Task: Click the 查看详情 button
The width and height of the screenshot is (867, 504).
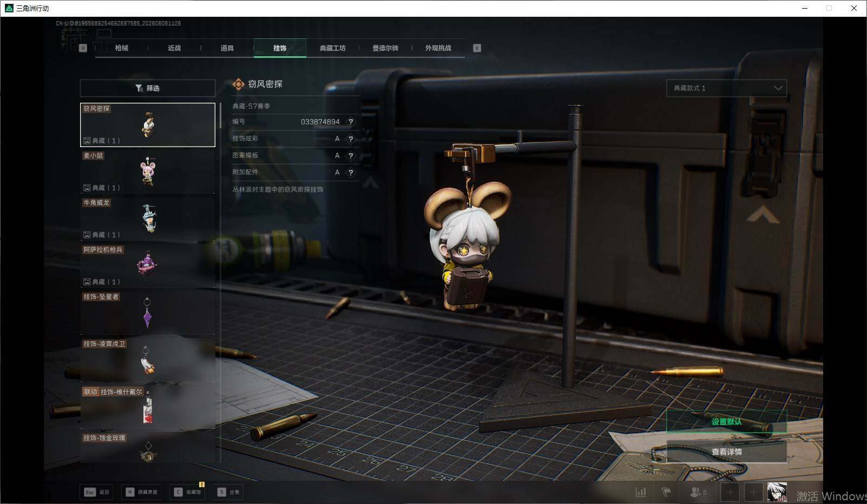Action: (727, 452)
